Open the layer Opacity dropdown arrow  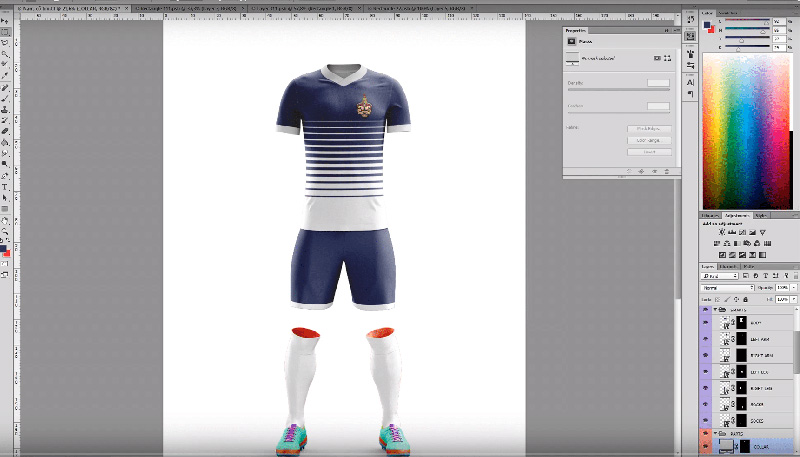795,288
